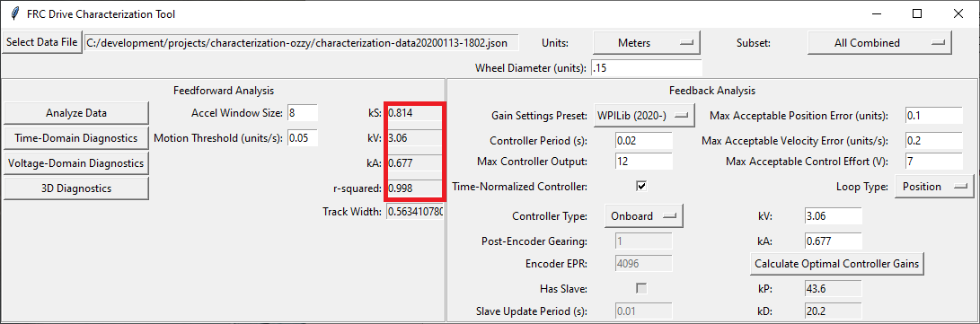Click the Feedforward Analysis heading
Image resolution: width=980 pixels, height=324 pixels.
tap(223, 91)
